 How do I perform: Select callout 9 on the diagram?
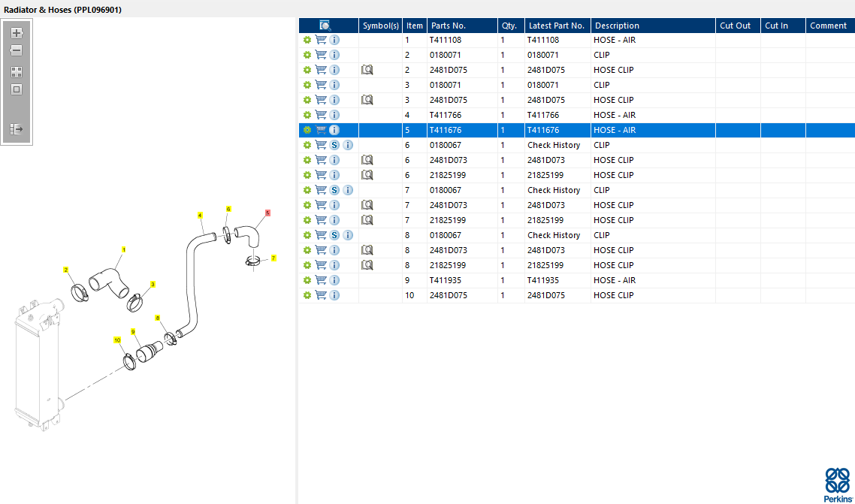[133, 332]
